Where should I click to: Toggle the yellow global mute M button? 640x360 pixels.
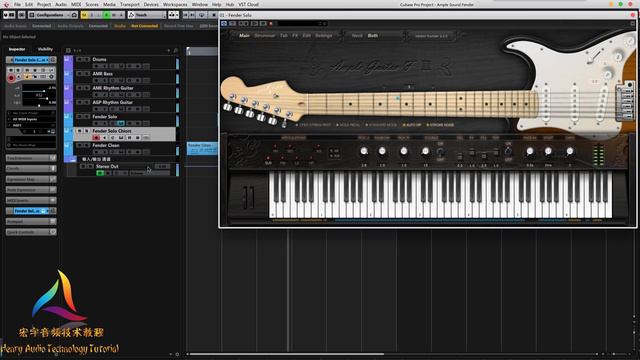click(84, 15)
